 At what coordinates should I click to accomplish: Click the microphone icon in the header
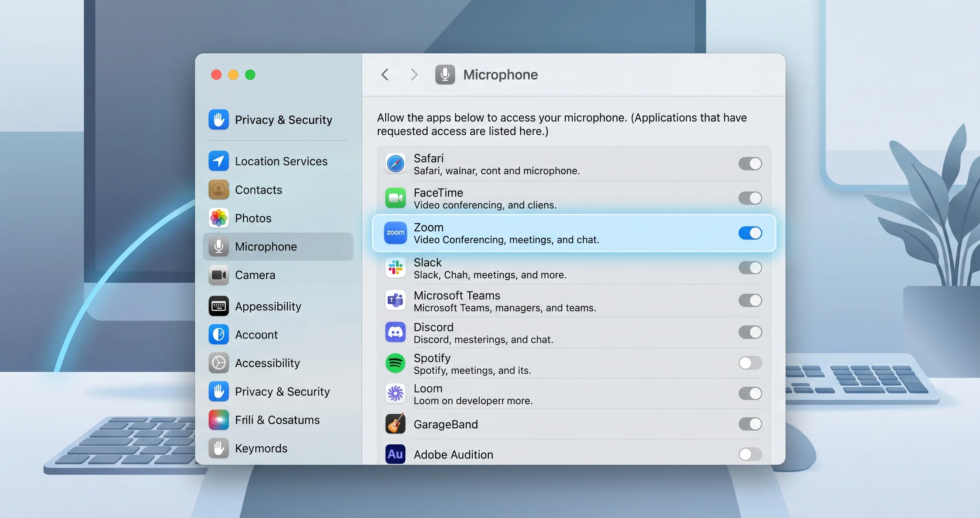tap(445, 75)
